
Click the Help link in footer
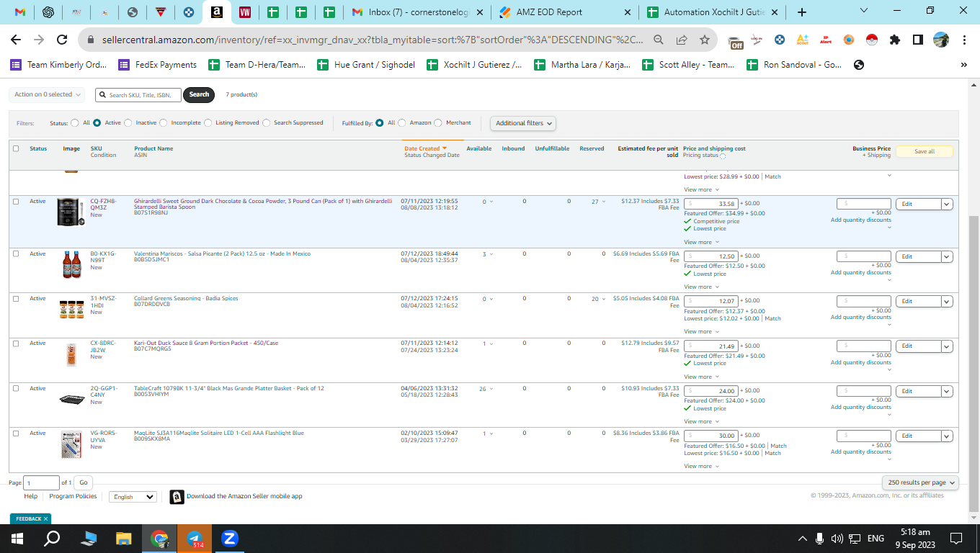30,496
